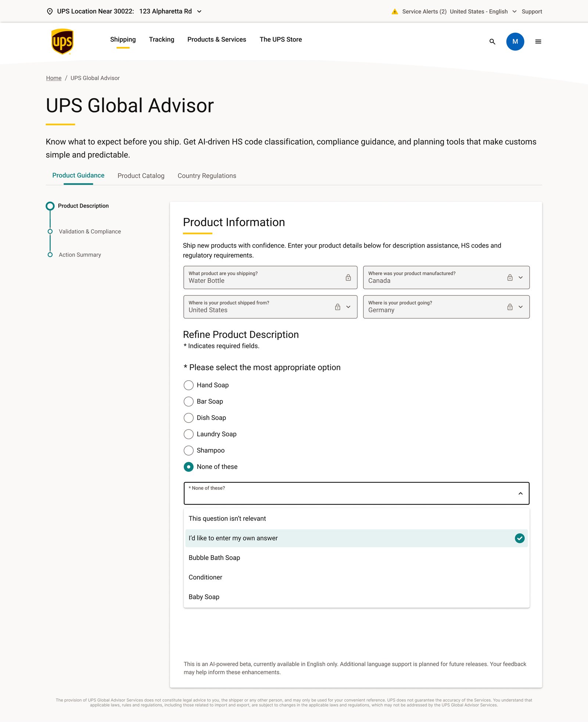Choose Bubble Bath Soap option
The height and width of the screenshot is (722, 588).
point(356,558)
